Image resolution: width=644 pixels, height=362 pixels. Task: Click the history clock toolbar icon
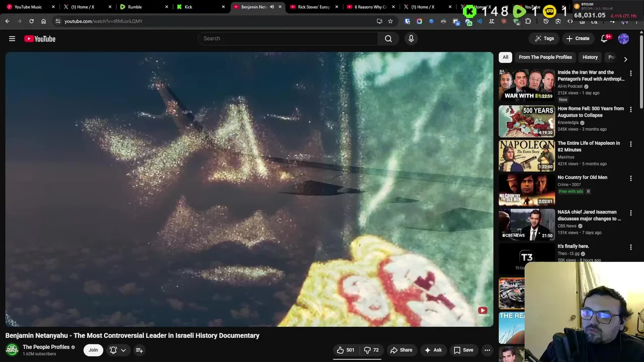point(546,21)
